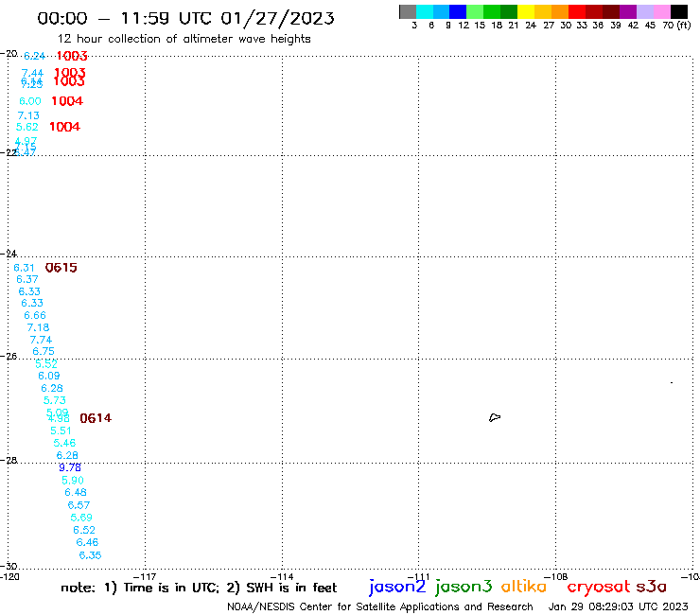Click the longitude axis label '-111'

point(418,576)
